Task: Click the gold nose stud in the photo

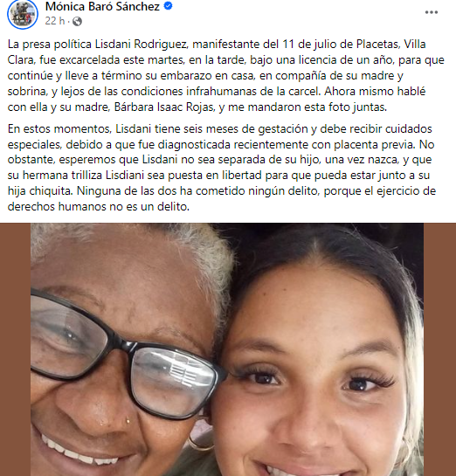Action: pyautogui.click(x=128, y=421)
